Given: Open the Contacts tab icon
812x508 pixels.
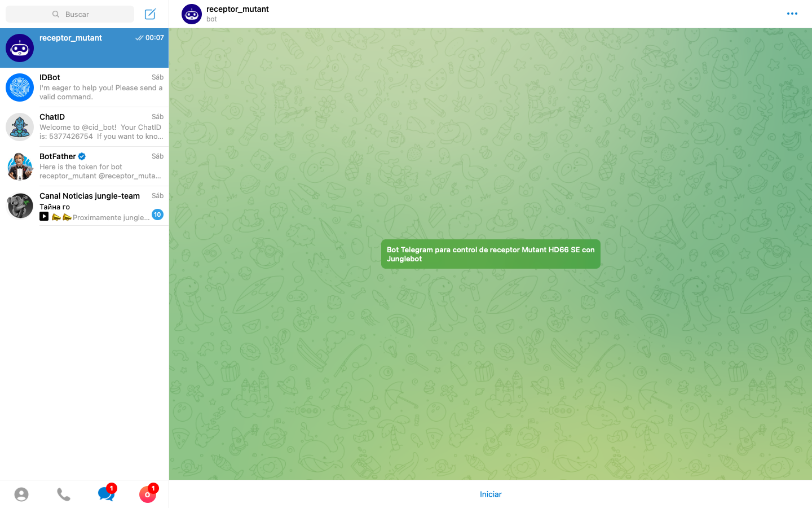Looking at the screenshot, I should 21,494.
